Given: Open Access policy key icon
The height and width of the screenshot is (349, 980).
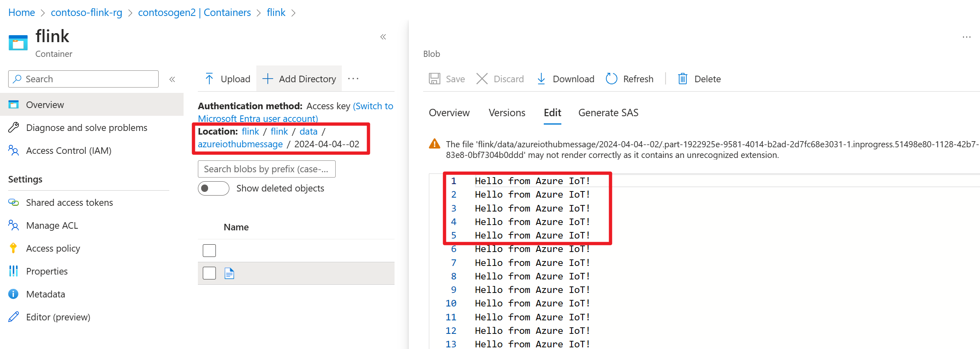Looking at the screenshot, I should (13, 248).
